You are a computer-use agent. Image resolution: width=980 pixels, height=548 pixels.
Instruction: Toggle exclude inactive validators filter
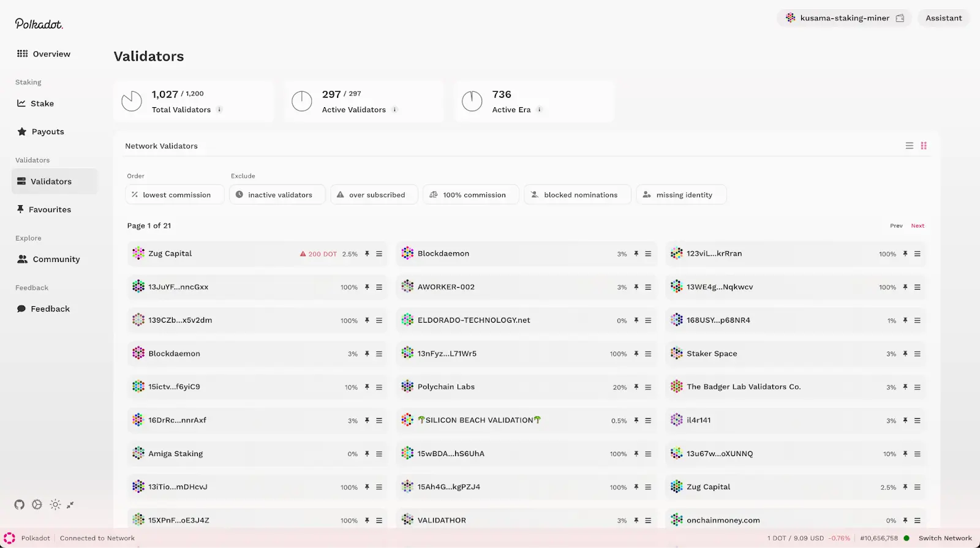[x=277, y=195]
